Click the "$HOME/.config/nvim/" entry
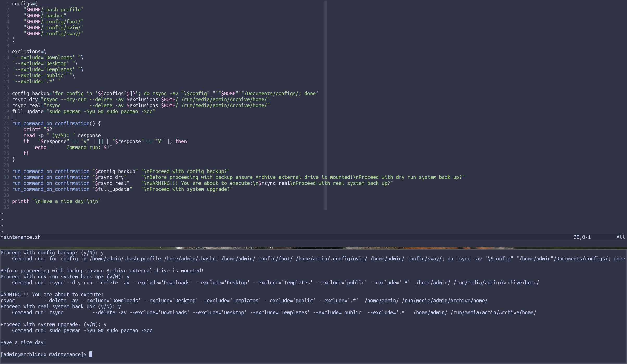This screenshot has width=627, height=364. click(x=53, y=28)
